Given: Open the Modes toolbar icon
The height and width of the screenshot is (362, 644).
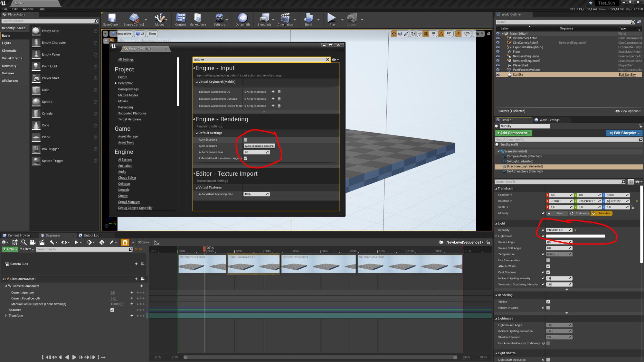Looking at the screenshot, I should 159,19.
